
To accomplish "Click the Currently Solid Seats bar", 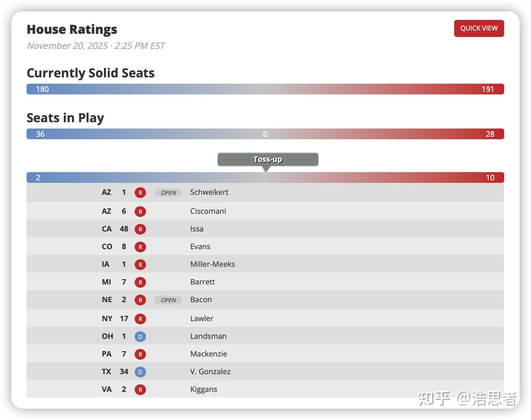I will [x=265, y=89].
